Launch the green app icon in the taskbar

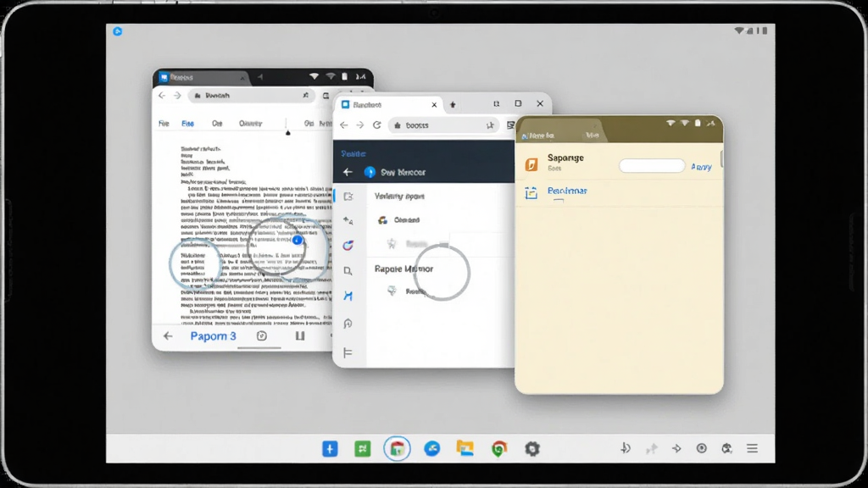point(363,449)
